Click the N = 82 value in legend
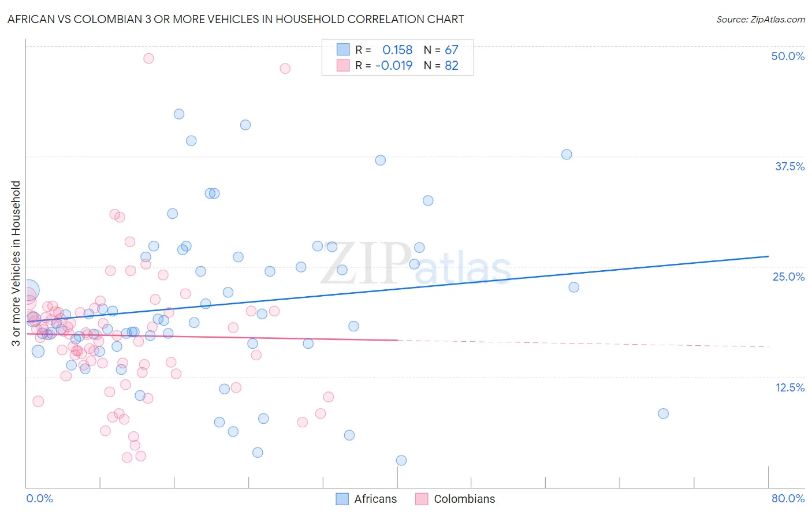The height and width of the screenshot is (515, 812). [441, 65]
